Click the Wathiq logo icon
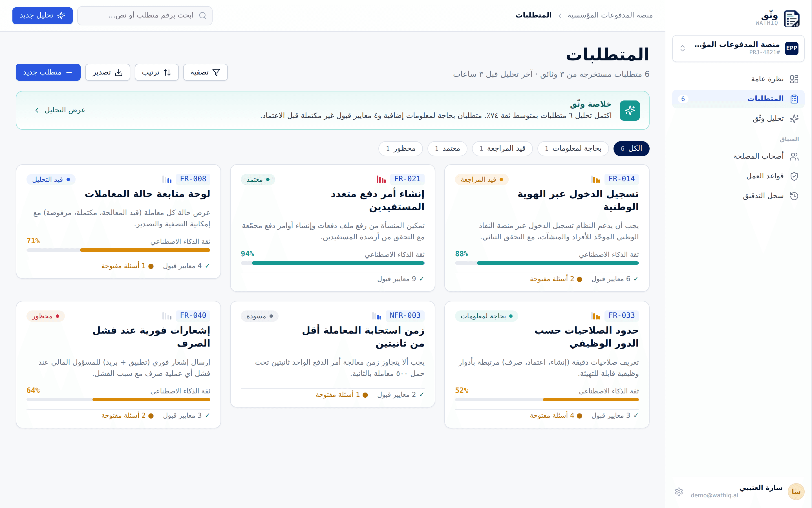Image resolution: width=812 pixels, height=508 pixels. (791, 18)
